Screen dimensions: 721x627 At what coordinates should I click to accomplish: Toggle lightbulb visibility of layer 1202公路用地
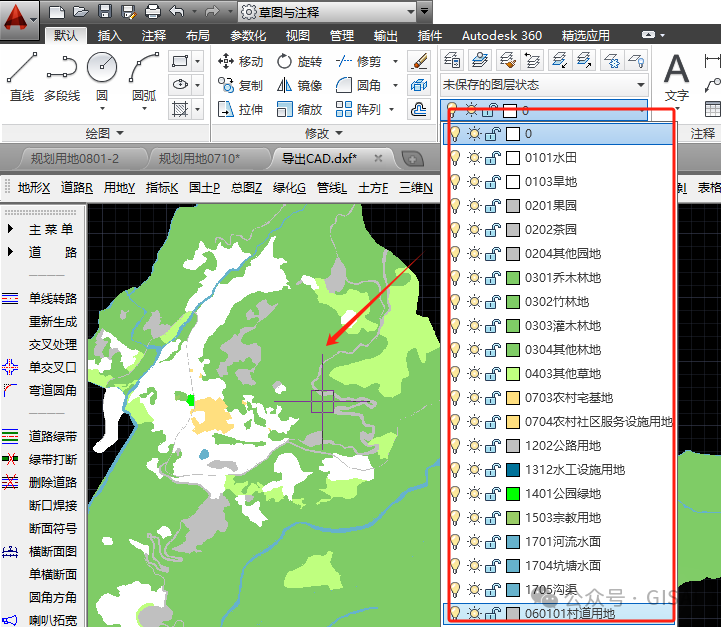455,445
